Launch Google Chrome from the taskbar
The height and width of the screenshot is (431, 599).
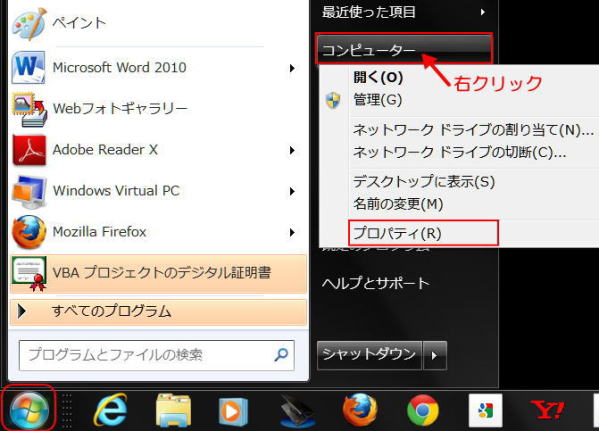coord(423,410)
